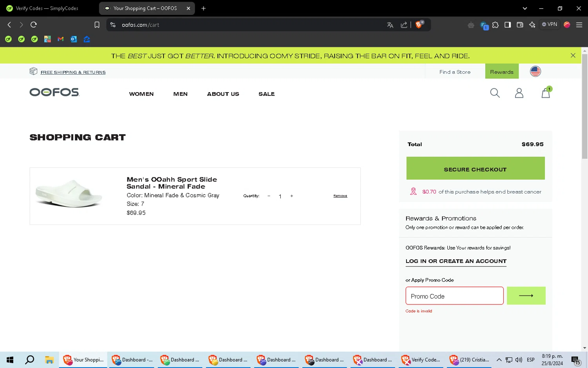This screenshot has height=368, width=588.
Task: Open the extensions puzzle icon
Action: 495,25
